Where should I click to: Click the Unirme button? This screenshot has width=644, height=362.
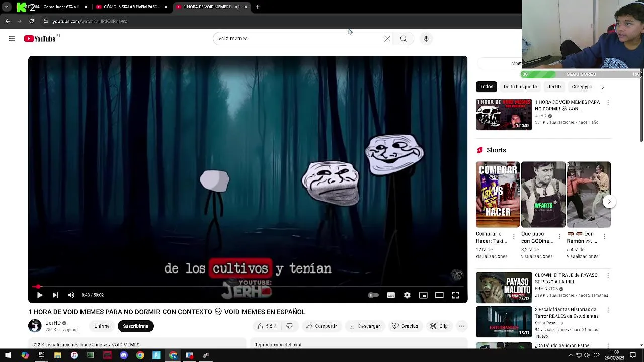[102, 326]
